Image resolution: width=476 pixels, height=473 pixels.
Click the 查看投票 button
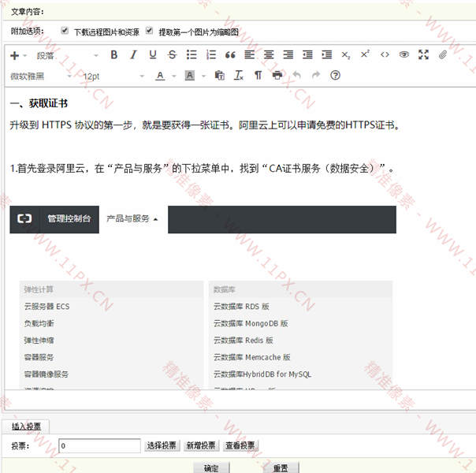tap(240, 445)
